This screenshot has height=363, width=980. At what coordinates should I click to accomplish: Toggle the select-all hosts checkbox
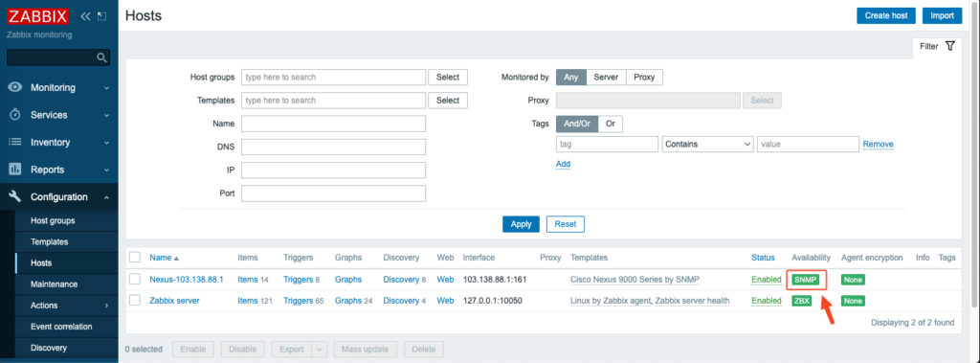pyautogui.click(x=134, y=258)
